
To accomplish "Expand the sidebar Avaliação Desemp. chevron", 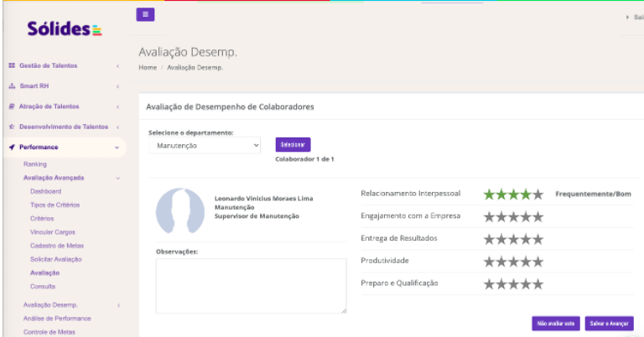I will point(119,305).
